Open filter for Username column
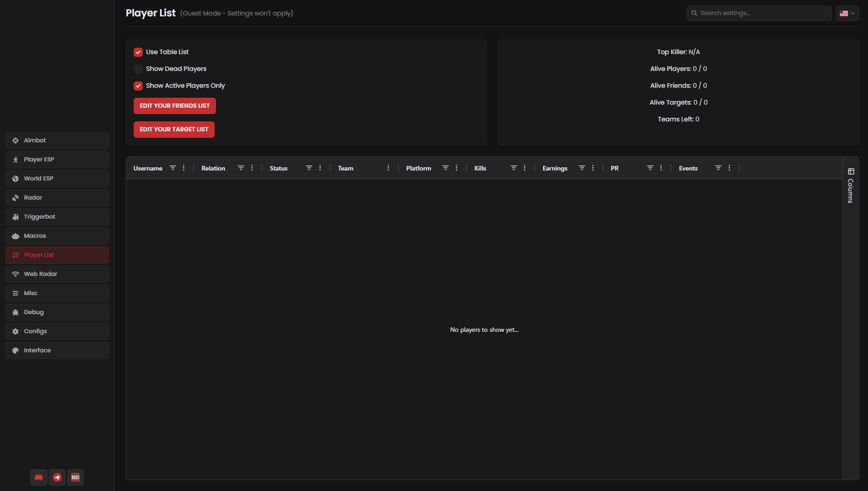The image size is (868, 491). coord(173,168)
